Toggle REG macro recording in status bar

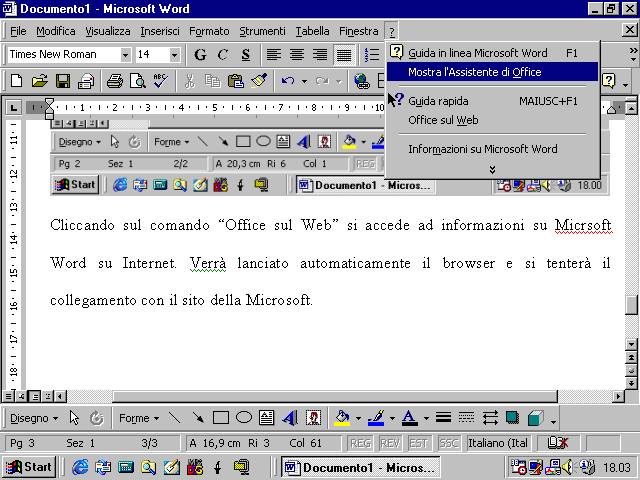pos(360,443)
